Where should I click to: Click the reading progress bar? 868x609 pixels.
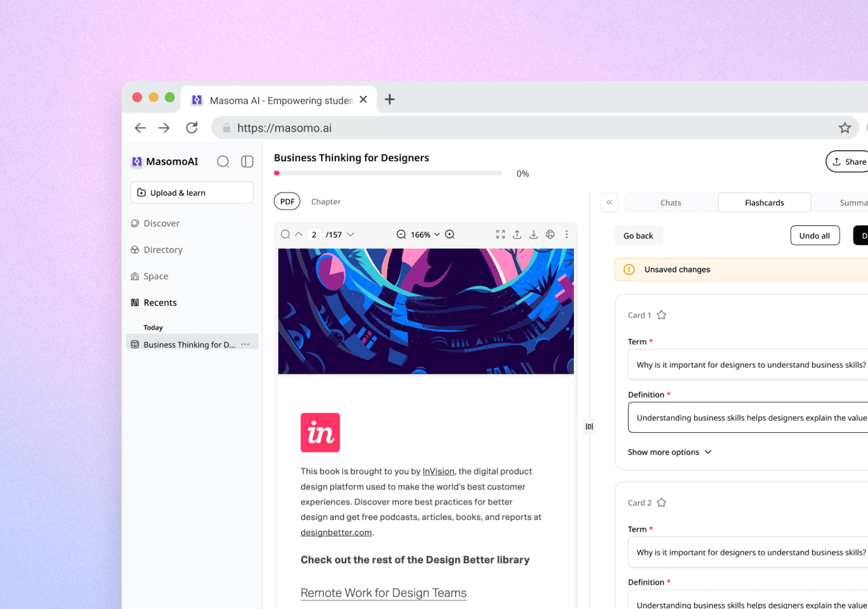click(388, 173)
